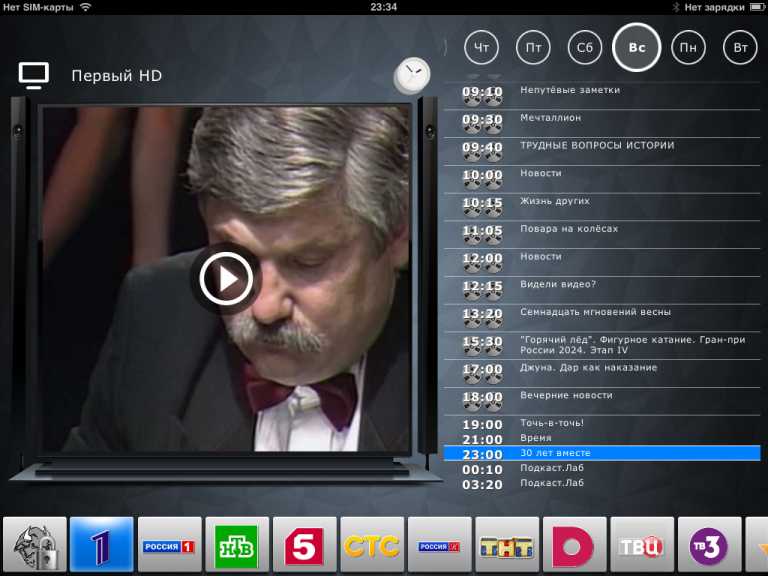Viewport: 768px width, 576px height.
Task: Switch to the Россия 1 channel
Action: click(x=169, y=545)
